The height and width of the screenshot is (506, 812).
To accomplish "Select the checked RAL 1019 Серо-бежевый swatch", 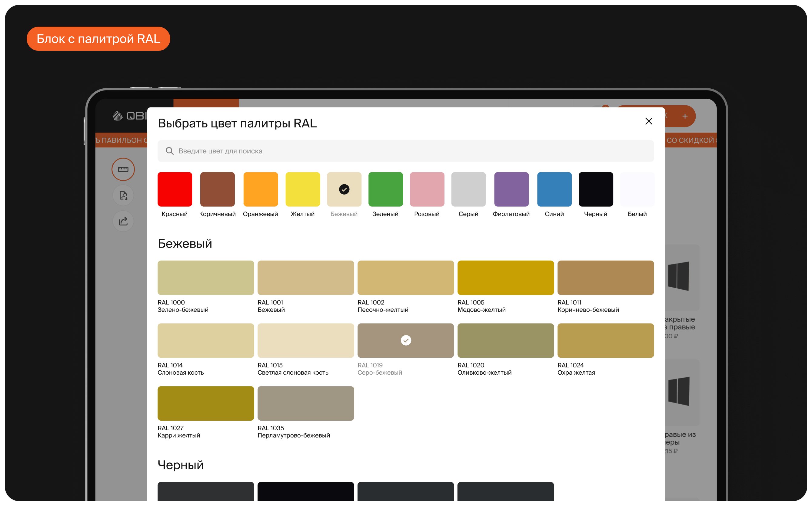I will pos(405,340).
